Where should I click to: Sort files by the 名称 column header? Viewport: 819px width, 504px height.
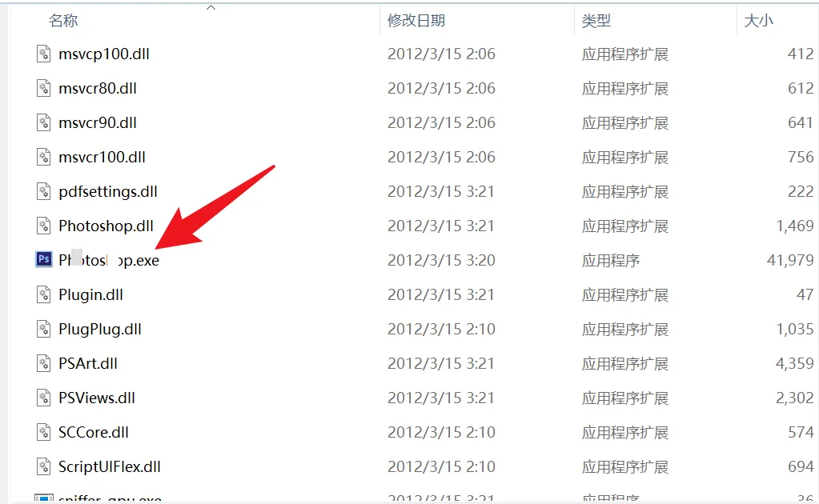pyautogui.click(x=63, y=21)
